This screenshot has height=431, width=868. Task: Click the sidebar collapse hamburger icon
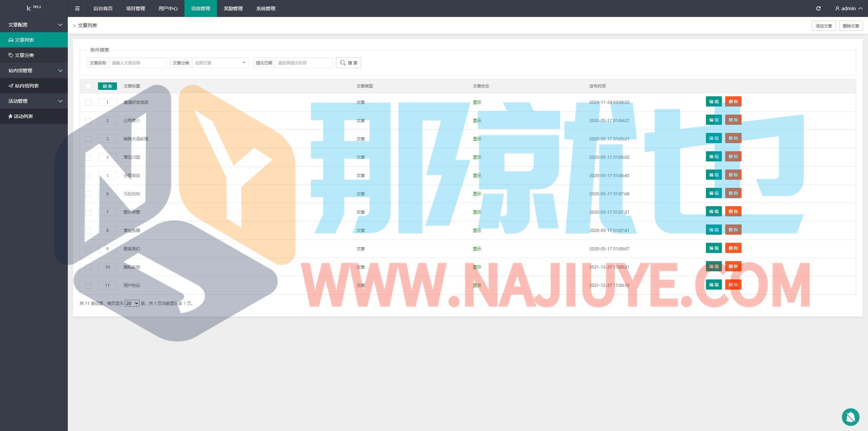(77, 8)
